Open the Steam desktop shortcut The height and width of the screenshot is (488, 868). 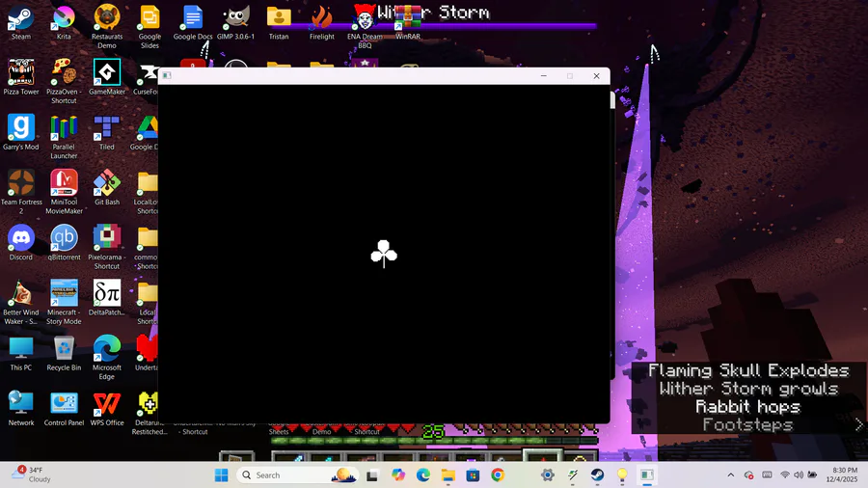(x=21, y=23)
